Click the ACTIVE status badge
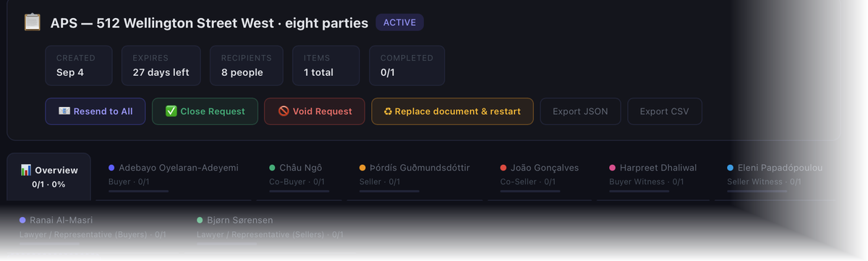Screen dimensions: 868x261 point(399,22)
